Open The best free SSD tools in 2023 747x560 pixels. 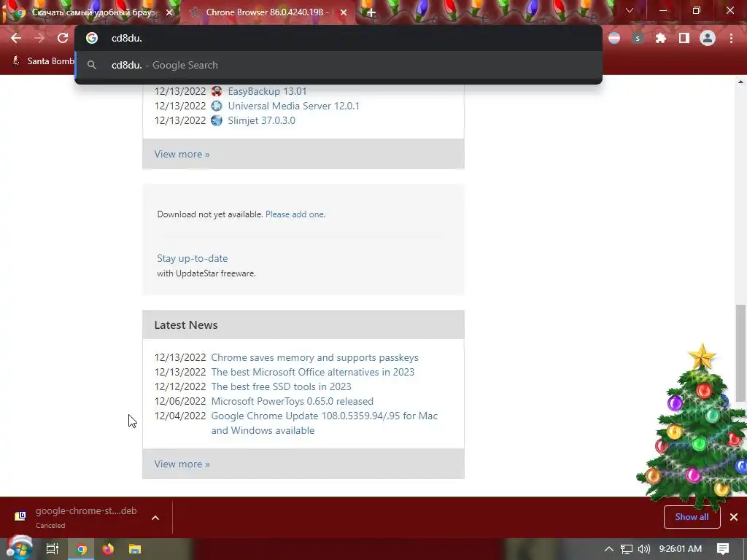[x=281, y=386]
